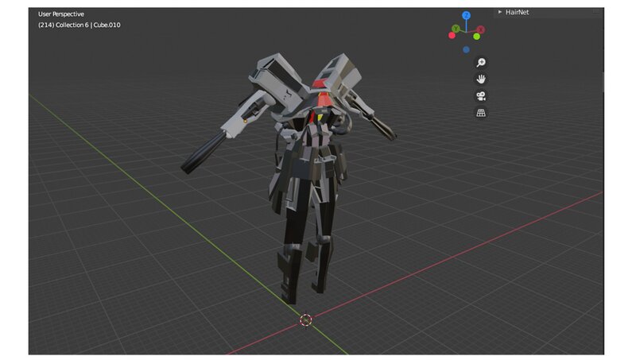Toggle camera view with the camera icon
This screenshot has width=636, height=364.
(481, 96)
